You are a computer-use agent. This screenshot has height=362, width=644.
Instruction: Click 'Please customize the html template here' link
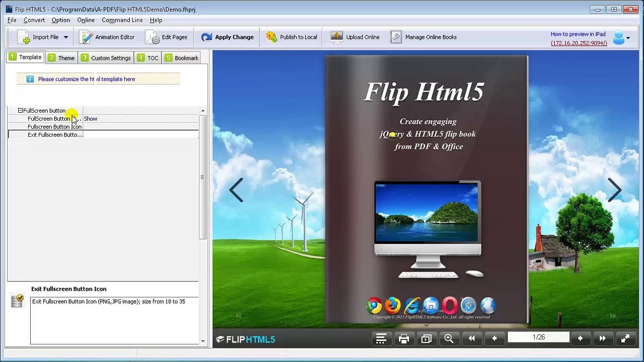[87, 79]
